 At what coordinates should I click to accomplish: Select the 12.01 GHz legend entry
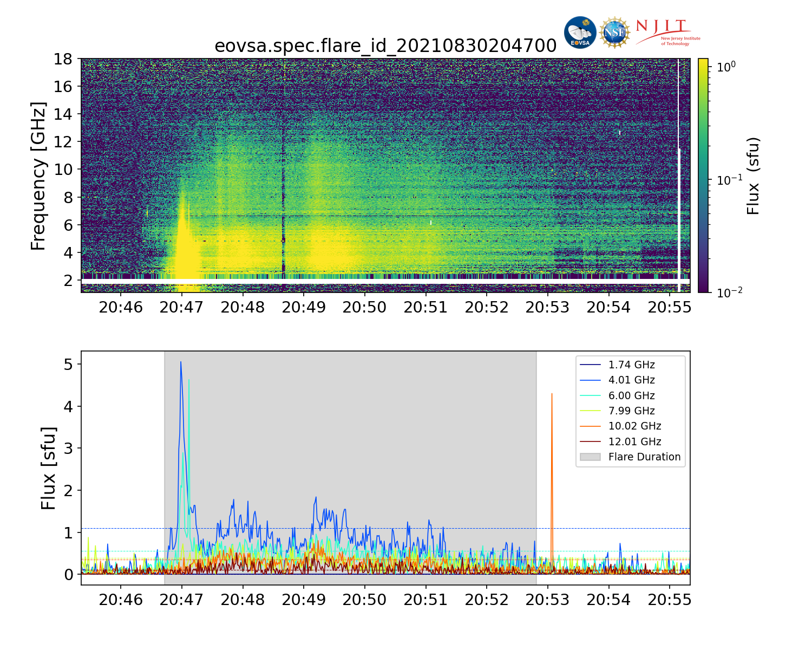634,442
